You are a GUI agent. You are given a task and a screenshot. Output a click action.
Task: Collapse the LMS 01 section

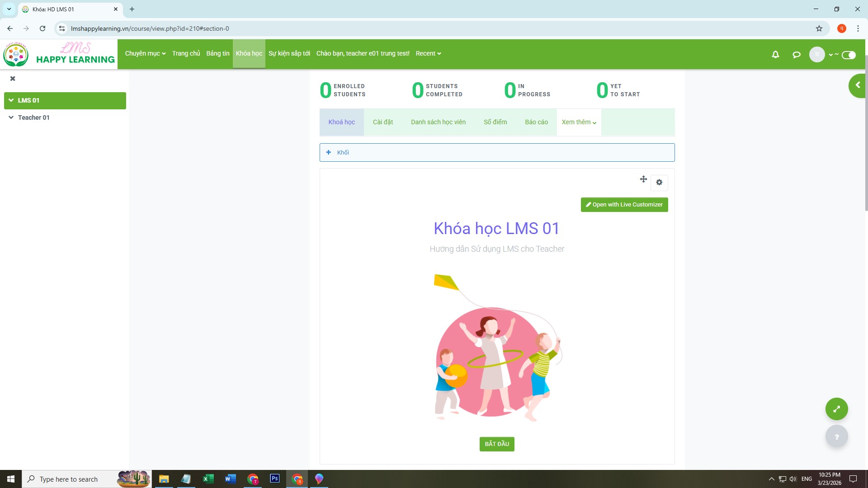(x=11, y=100)
